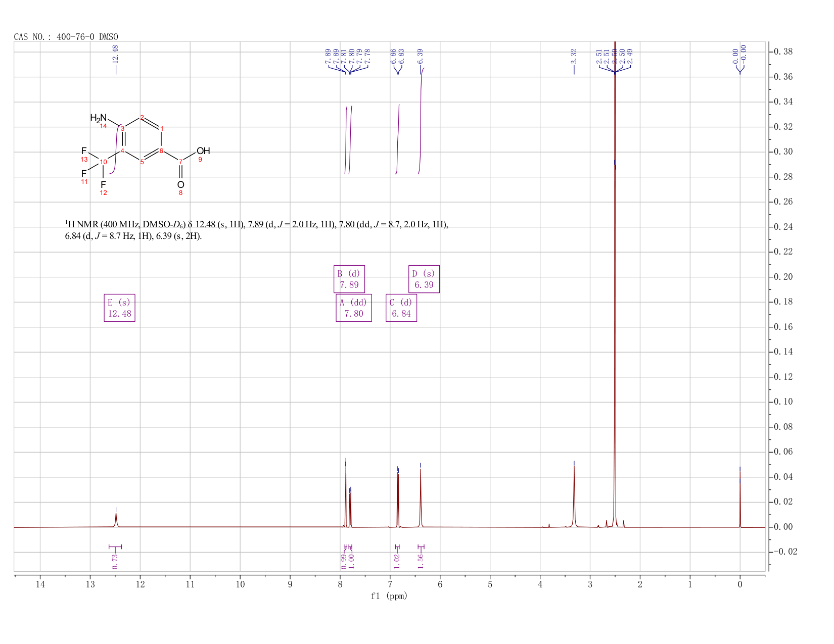Click the 12.48 peak label at top
This screenshot has height=644, width=834.
[x=115, y=54]
